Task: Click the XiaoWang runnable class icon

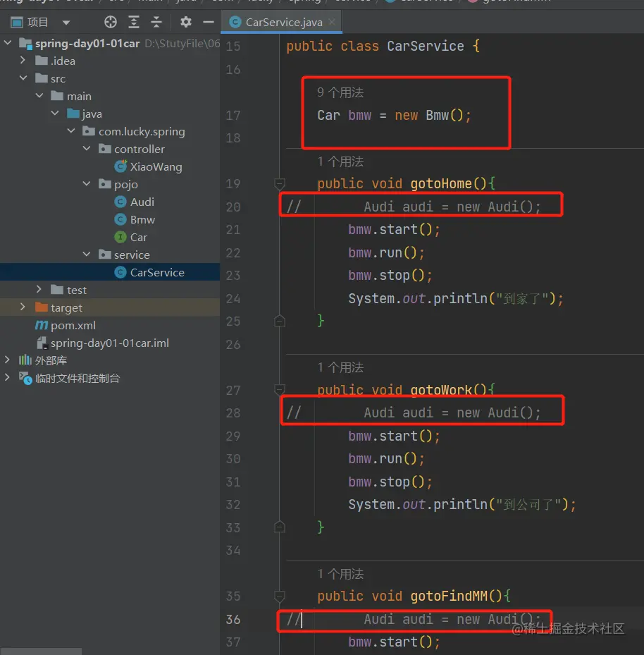Action: pos(120,166)
